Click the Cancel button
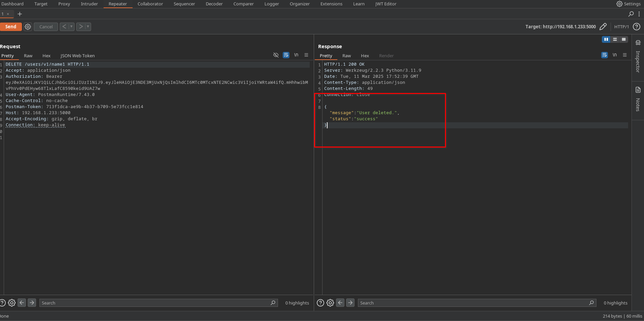This screenshot has height=321, width=644. 46,27
